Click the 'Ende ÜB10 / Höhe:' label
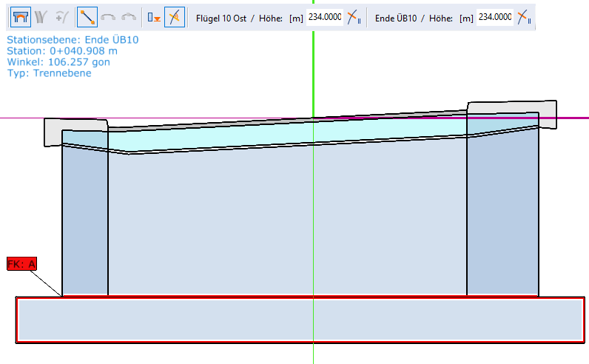 [414, 18]
